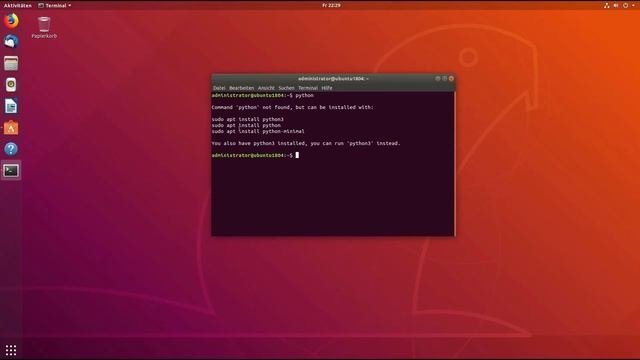
Task: Open the Datei menu in the terminal
Action: tap(219, 88)
